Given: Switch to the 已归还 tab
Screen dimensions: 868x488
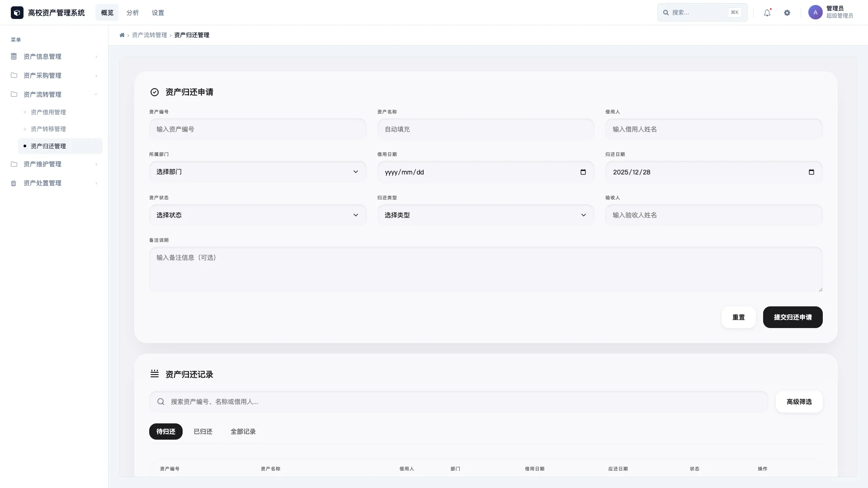Looking at the screenshot, I should (203, 432).
